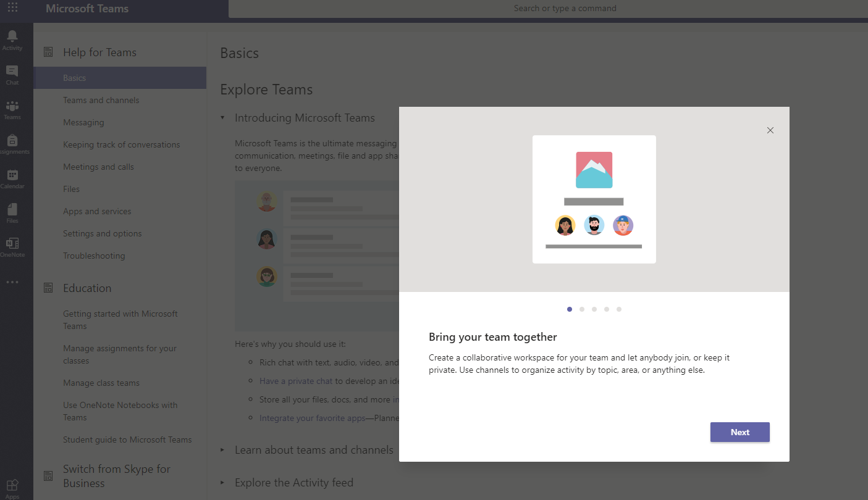Follow Integrate your favorite apps link
Viewport: 868px width, 500px height.
pos(313,418)
